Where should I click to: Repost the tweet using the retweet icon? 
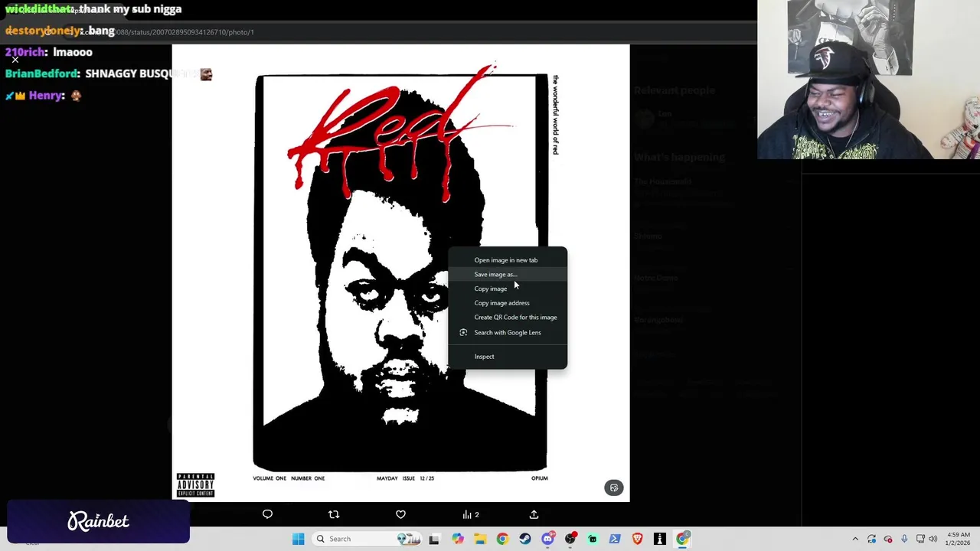coord(334,514)
